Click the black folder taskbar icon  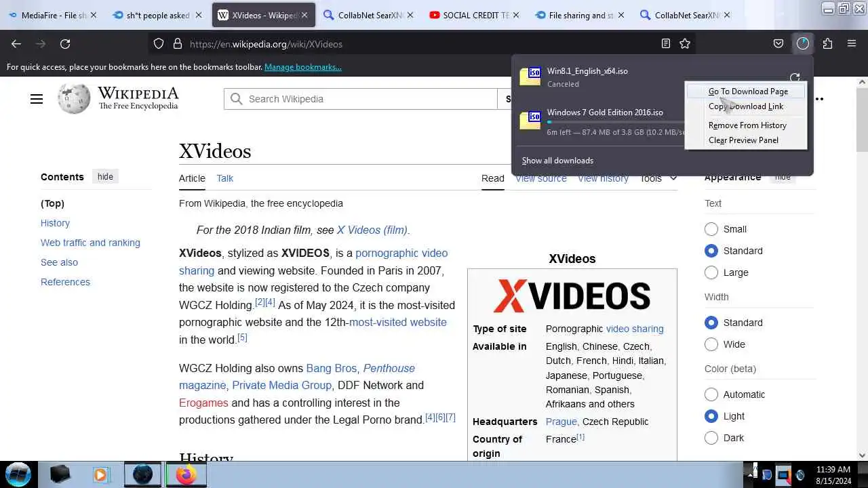[x=60, y=474]
